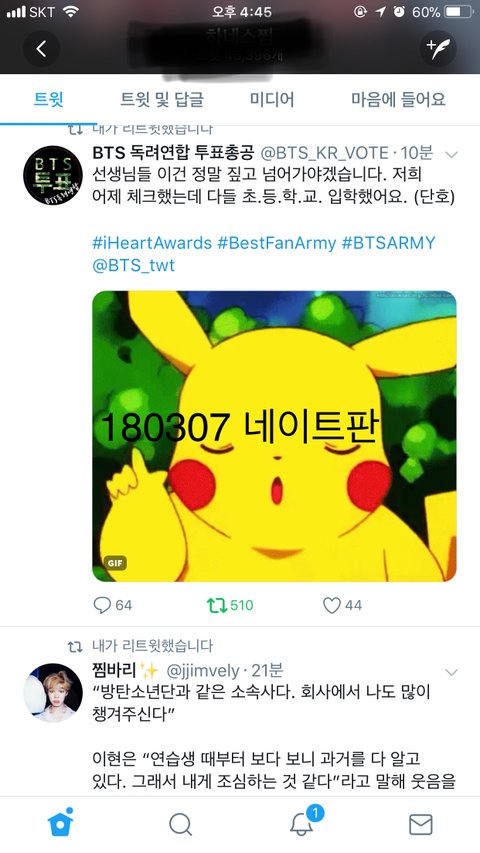Image resolution: width=480 pixels, height=853 pixels.
Task: Expand options chevron on BTS_KR_VOTE tweet
Action: click(x=451, y=154)
